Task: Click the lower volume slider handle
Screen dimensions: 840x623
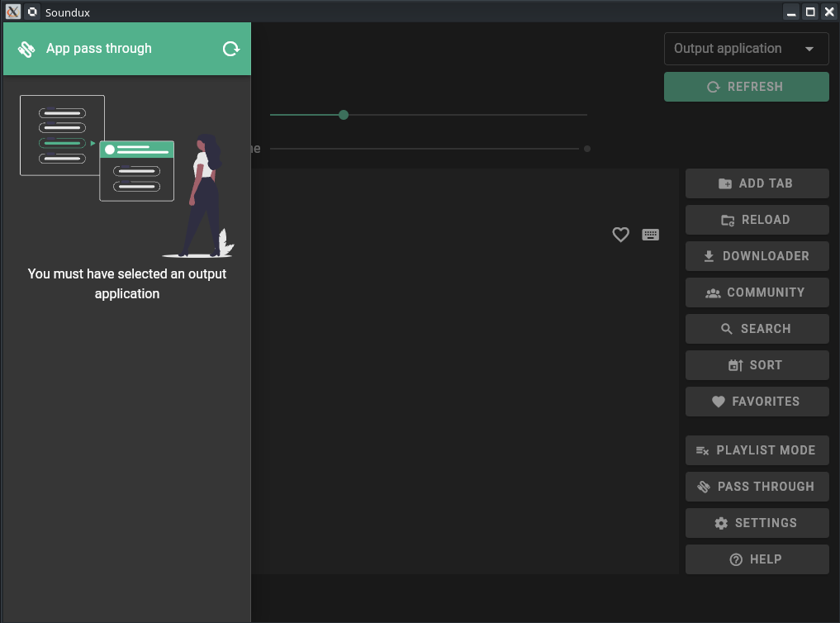Action: click(587, 149)
